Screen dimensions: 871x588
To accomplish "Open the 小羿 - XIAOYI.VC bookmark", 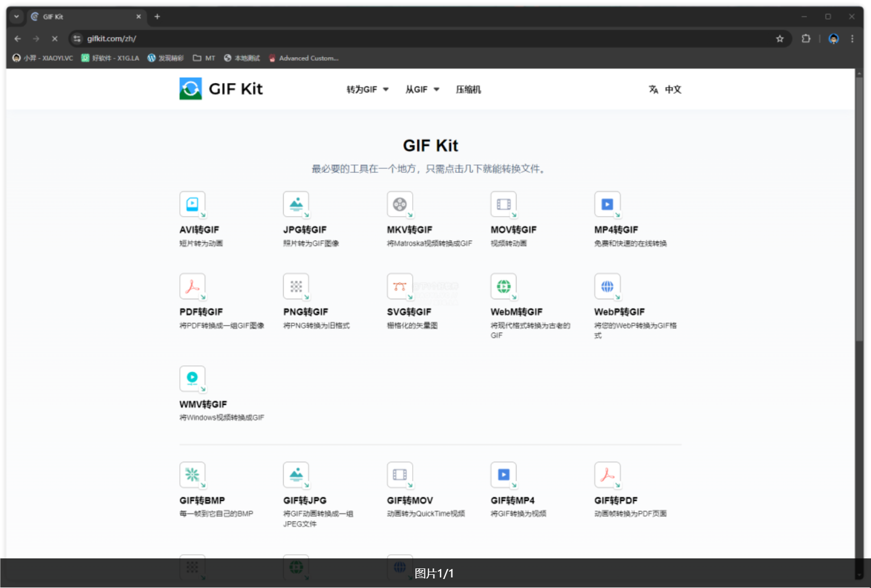I will (43, 58).
